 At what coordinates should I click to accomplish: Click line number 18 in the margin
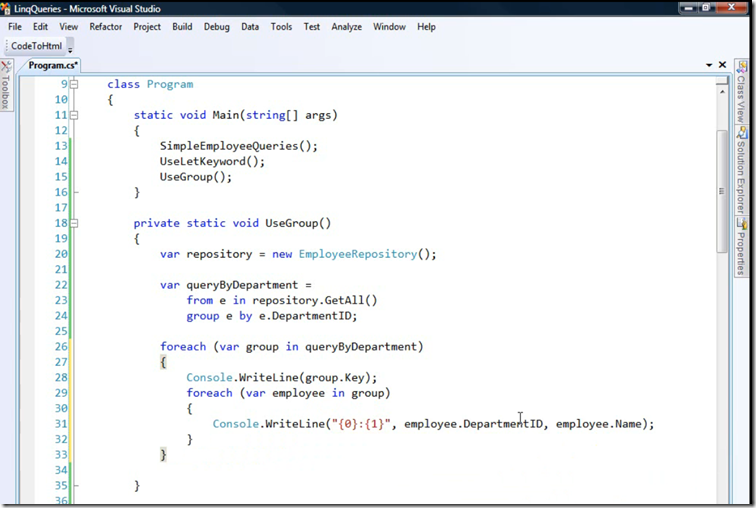pyautogui.click(x=61, y=223)
